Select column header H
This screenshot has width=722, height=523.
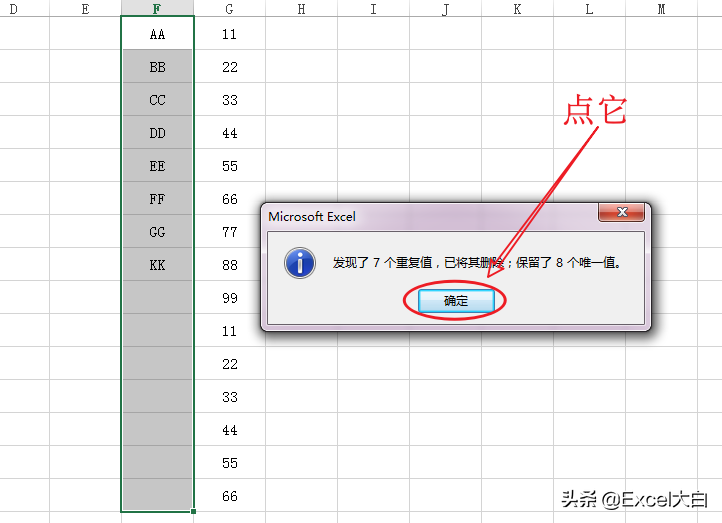tap(301, 8)
